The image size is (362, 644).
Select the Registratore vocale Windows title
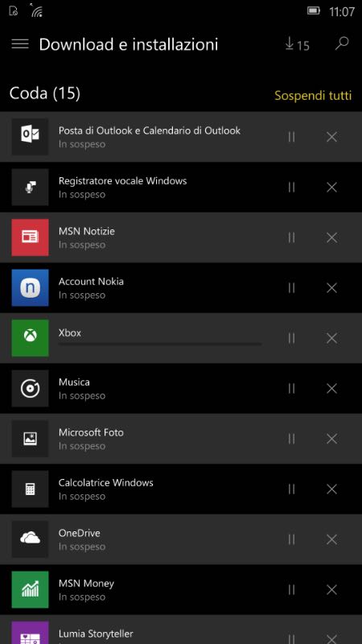click(x=123, y=180)
